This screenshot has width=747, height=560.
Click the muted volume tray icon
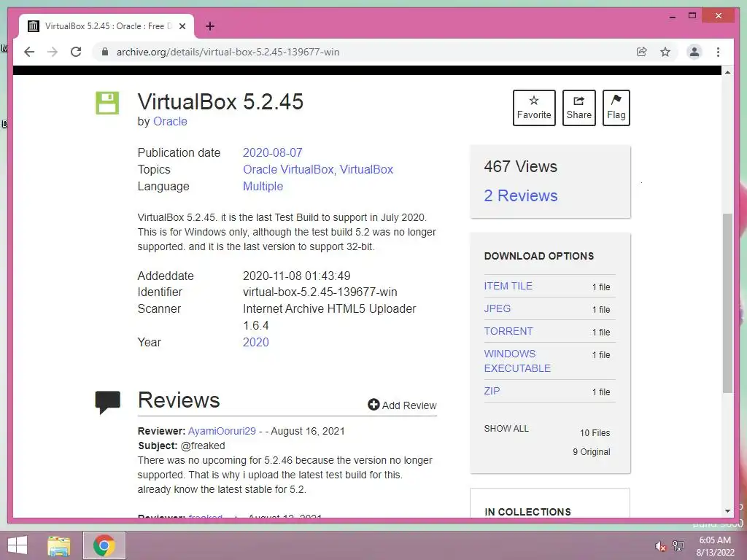[661, 546]
